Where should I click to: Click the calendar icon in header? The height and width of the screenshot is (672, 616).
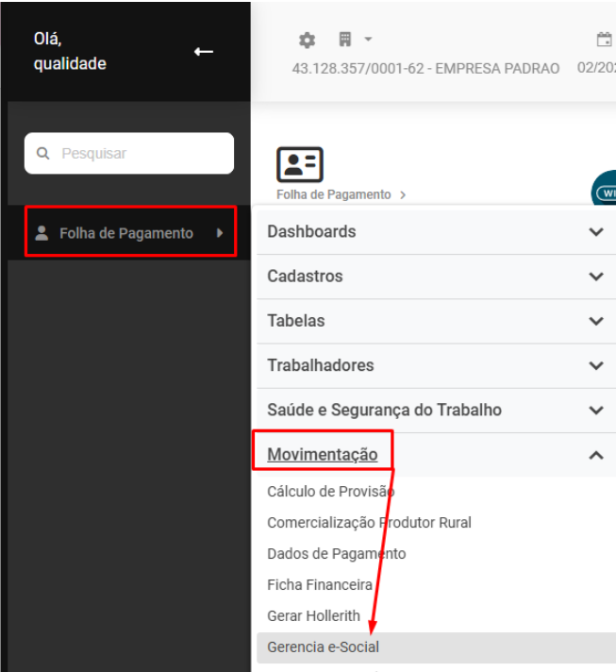(x=604, y=40)
